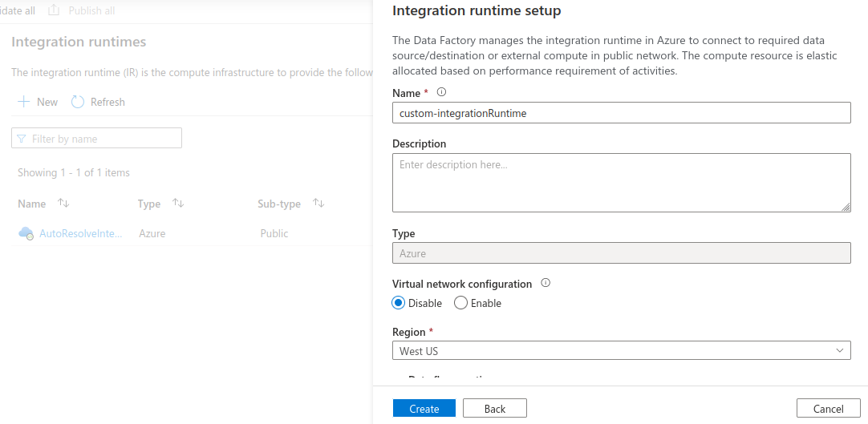Click the Cancel button

[828, 409]
